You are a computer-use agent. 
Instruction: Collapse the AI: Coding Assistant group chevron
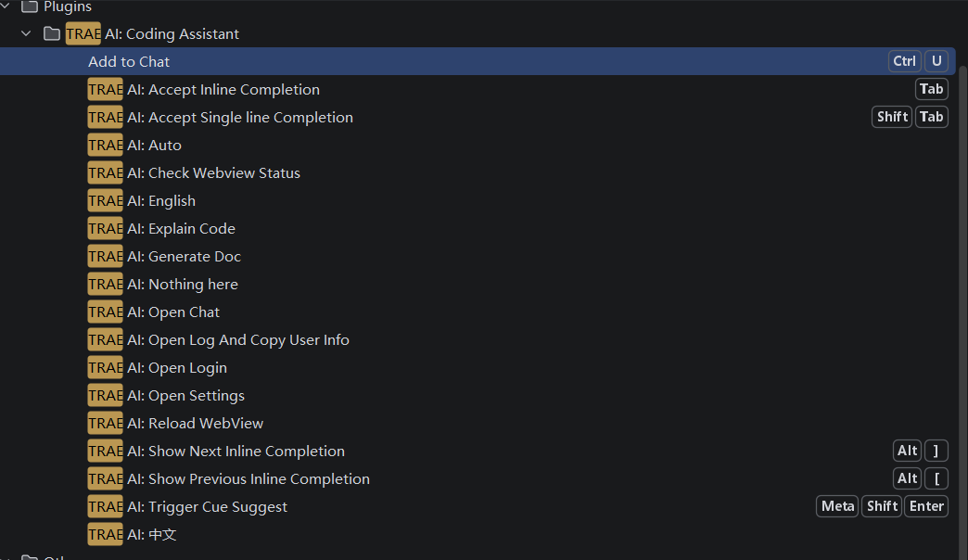[26, 33]
